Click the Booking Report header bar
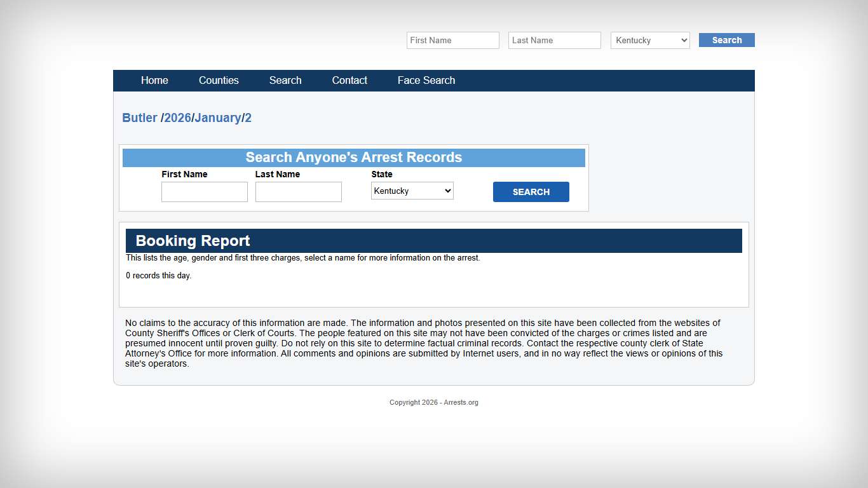Viewport: 868px width, 488px height. [x=434, y=241]
